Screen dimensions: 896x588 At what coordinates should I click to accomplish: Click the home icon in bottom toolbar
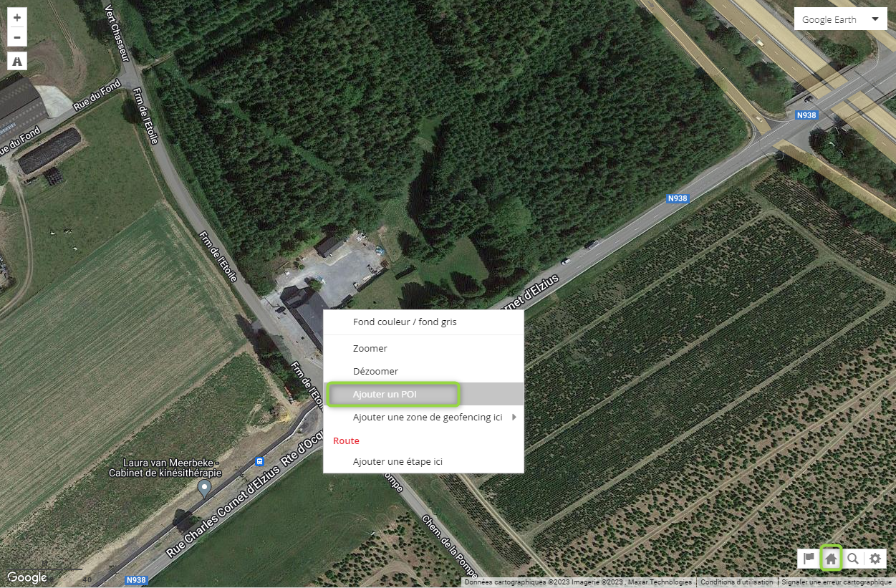[831, 559]
